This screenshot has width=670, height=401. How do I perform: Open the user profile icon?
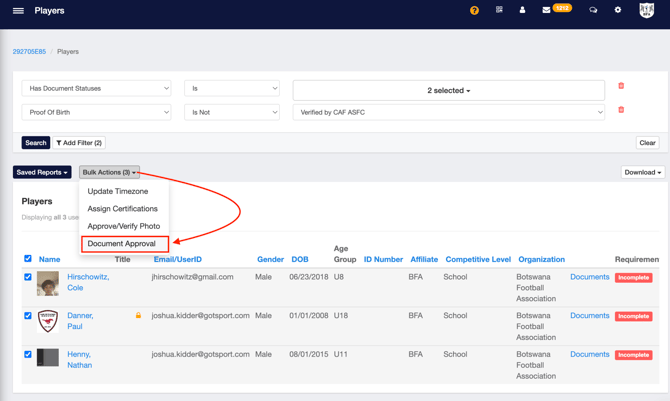point(522,10)
